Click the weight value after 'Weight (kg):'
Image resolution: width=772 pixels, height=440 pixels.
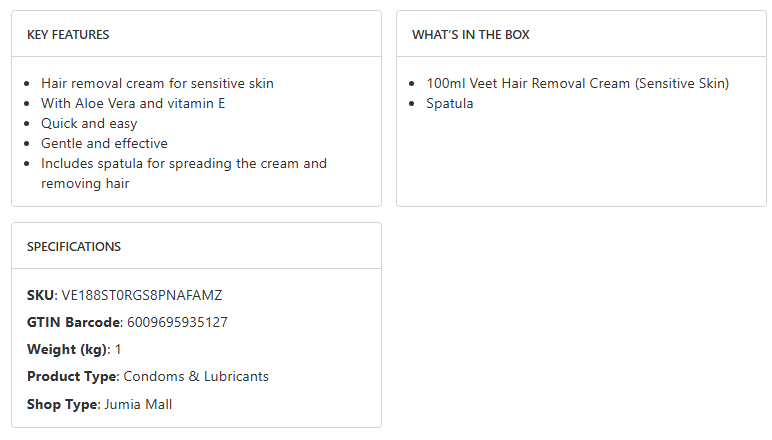coord(118,349)
